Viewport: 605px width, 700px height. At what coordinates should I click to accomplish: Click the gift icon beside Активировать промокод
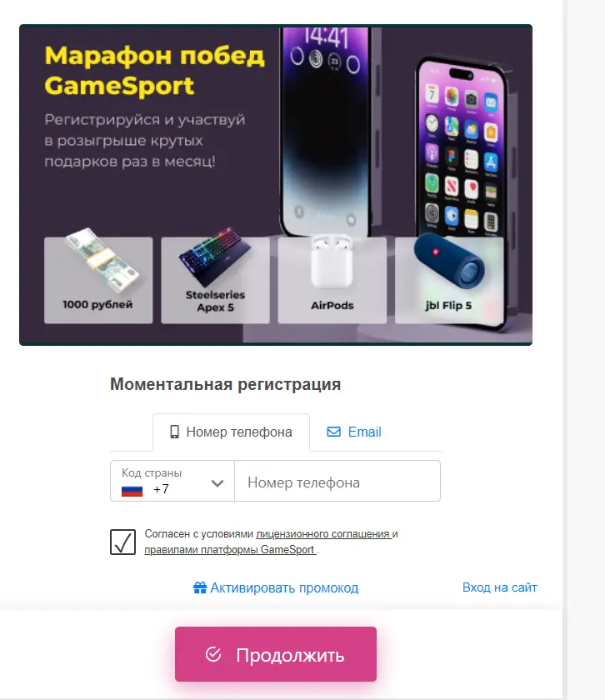[199, 587]
